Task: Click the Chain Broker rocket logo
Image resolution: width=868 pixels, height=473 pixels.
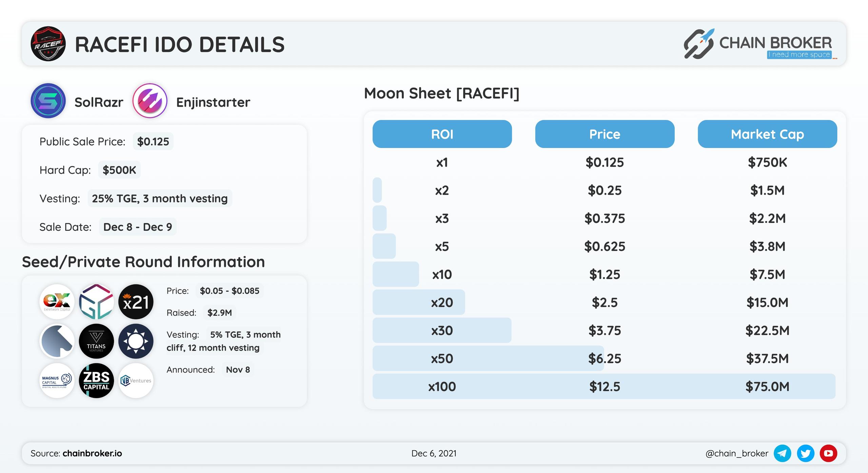Action: [699, 44]
